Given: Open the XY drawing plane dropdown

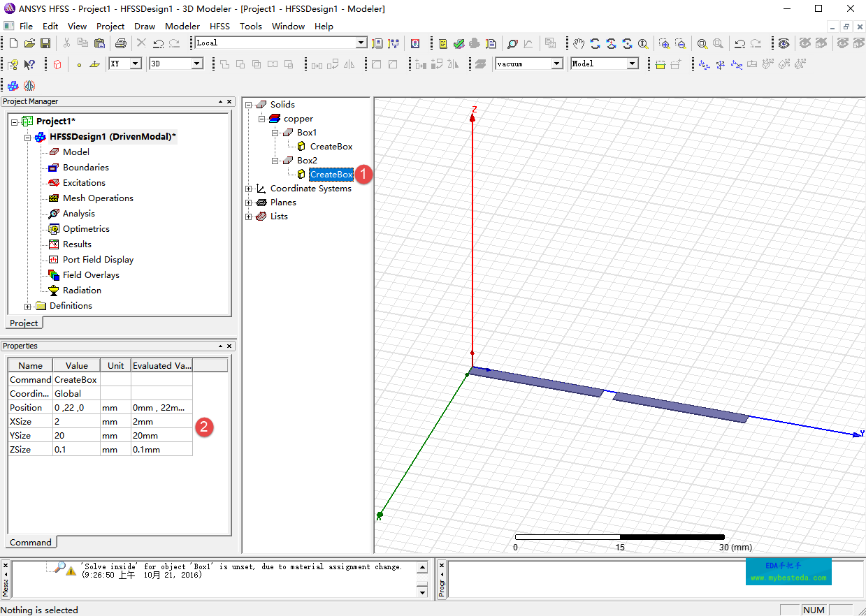Looking at the screenshot, I should coord(136,64).
